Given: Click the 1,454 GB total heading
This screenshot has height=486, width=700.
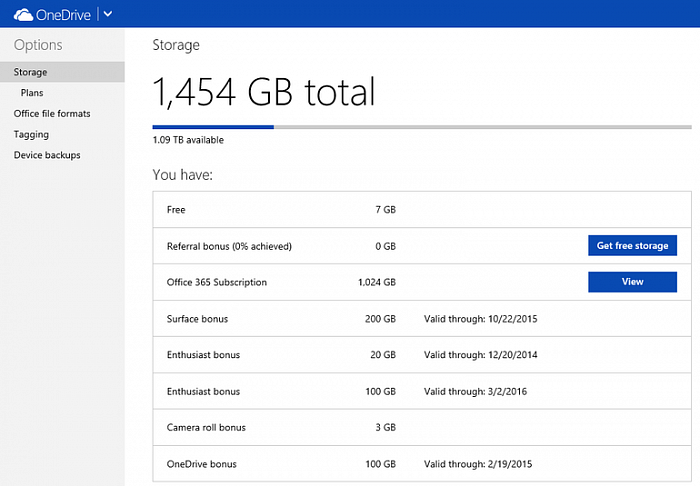Looking at the screenshot, I should coord(264,92).
